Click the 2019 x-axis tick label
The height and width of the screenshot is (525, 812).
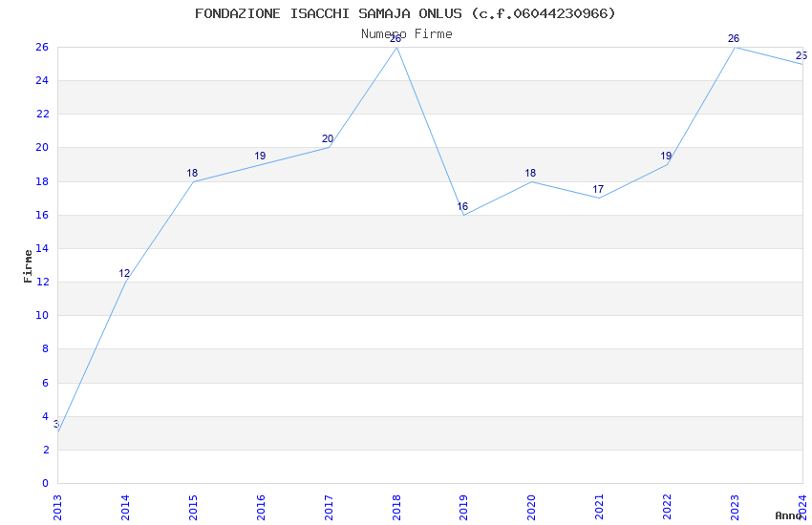(463, 508)
